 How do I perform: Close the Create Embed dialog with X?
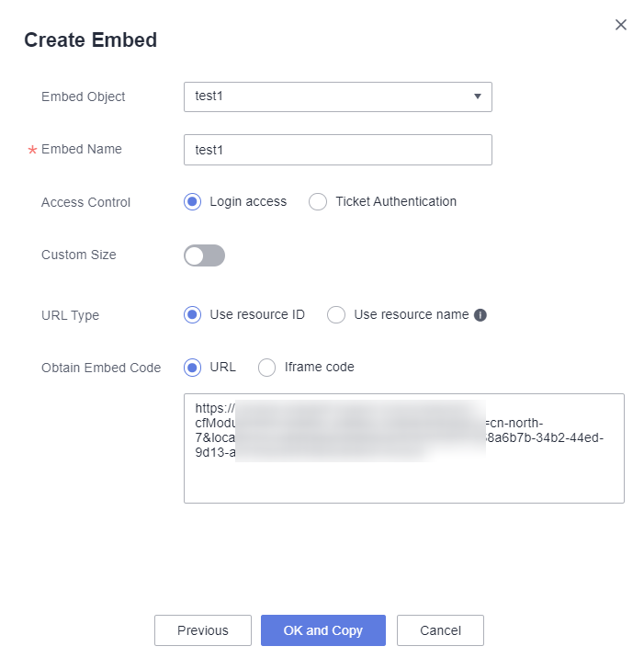(x=620, y=25)
